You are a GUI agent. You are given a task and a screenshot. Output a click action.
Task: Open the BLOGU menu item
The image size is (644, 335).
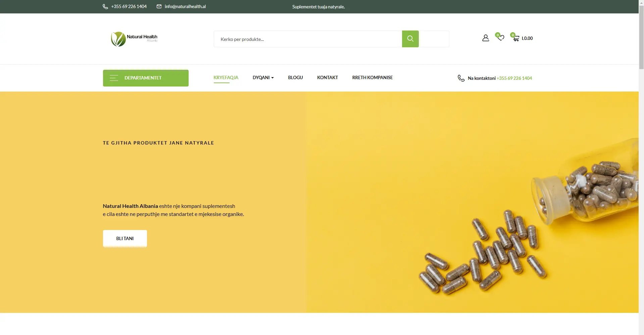click(295, 77)
